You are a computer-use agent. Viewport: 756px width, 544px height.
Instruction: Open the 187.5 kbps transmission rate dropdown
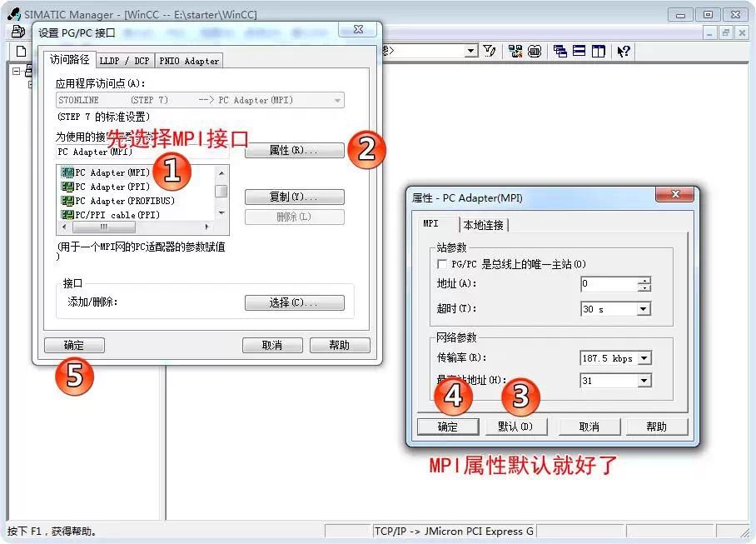[x=644, y=358]
